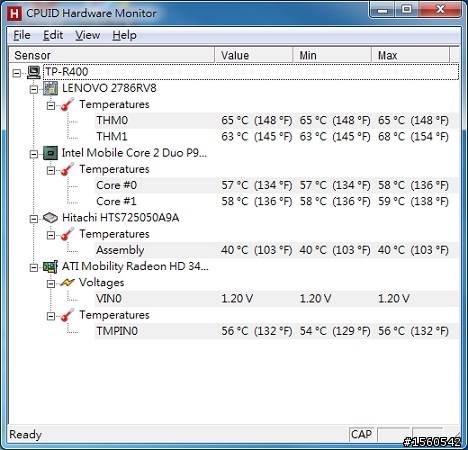The height and width of the screenshot is (450, 468).
Task: Click THM1 max value 68 °C (154 °F)
Action: [x=413, y=137]
